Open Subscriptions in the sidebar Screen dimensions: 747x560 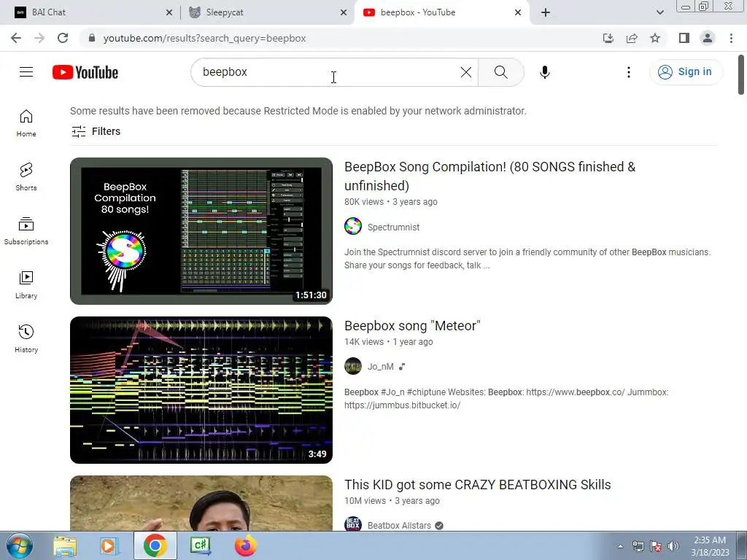tap(26, 230)
